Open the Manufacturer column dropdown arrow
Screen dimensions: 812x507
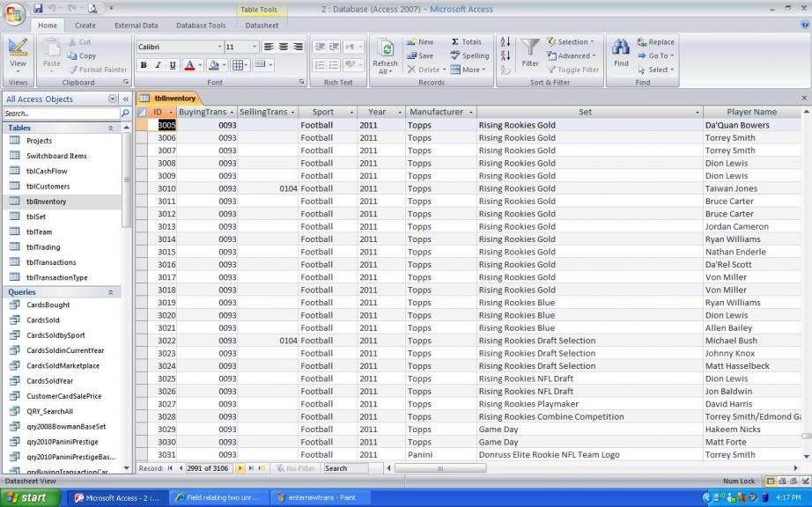point(471,113)
